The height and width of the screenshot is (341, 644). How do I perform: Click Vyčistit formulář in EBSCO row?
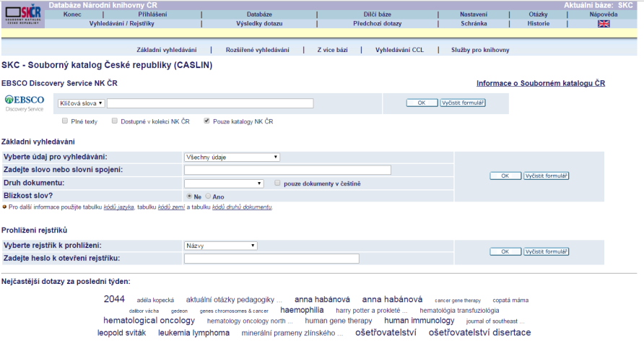point(463,103)
